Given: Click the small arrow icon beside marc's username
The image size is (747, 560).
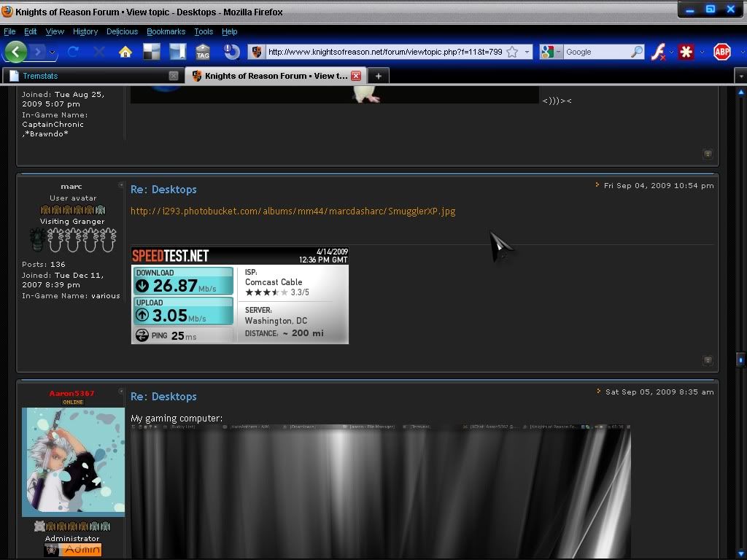Looking at the screenshot, I should pyautogui.click(x=121, y=184).
